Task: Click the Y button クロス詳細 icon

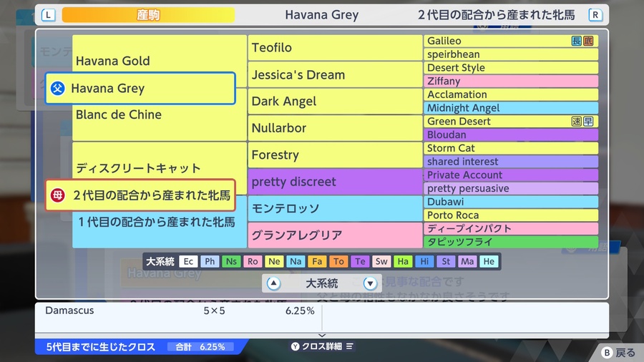Action: pyautogui.click(x=296, y=346)
